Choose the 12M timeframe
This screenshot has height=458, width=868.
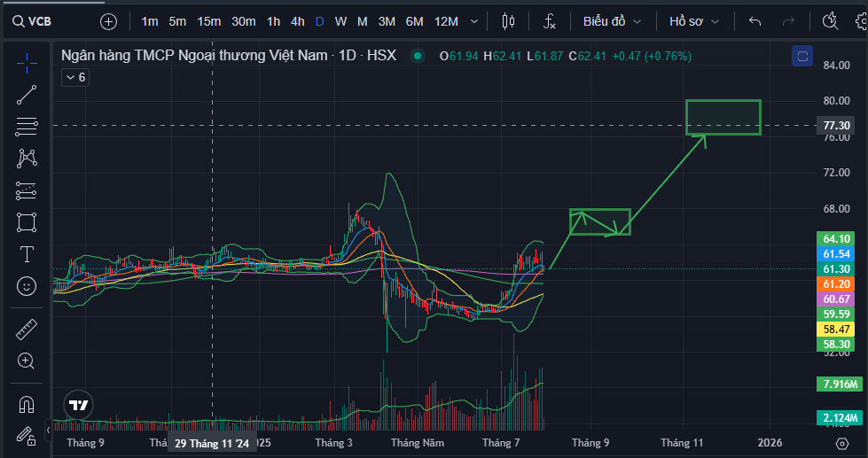coord(446,21)
